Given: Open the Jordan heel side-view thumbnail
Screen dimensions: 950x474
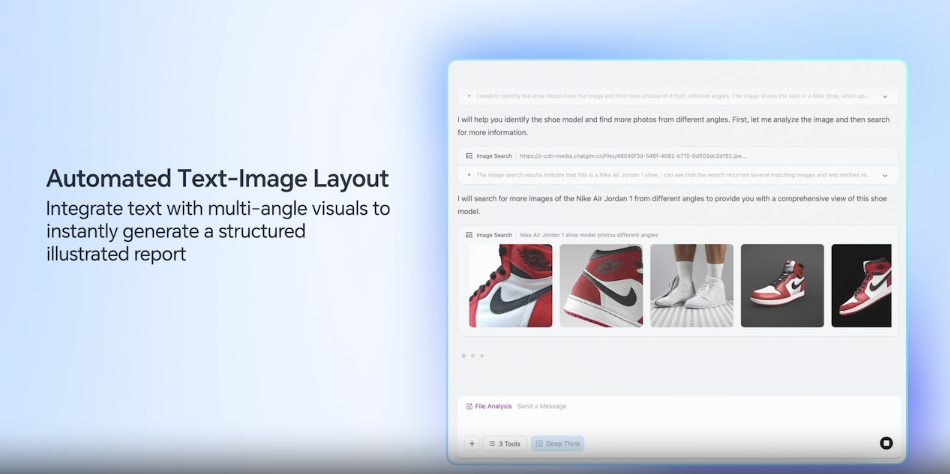Looking at the screenshot, I should click(x=600, y=285).
